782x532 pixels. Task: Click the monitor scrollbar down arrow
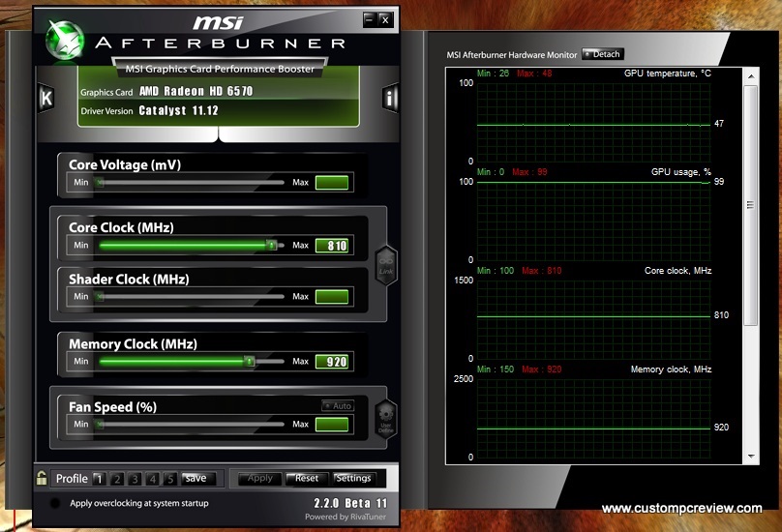click(751, 457)
